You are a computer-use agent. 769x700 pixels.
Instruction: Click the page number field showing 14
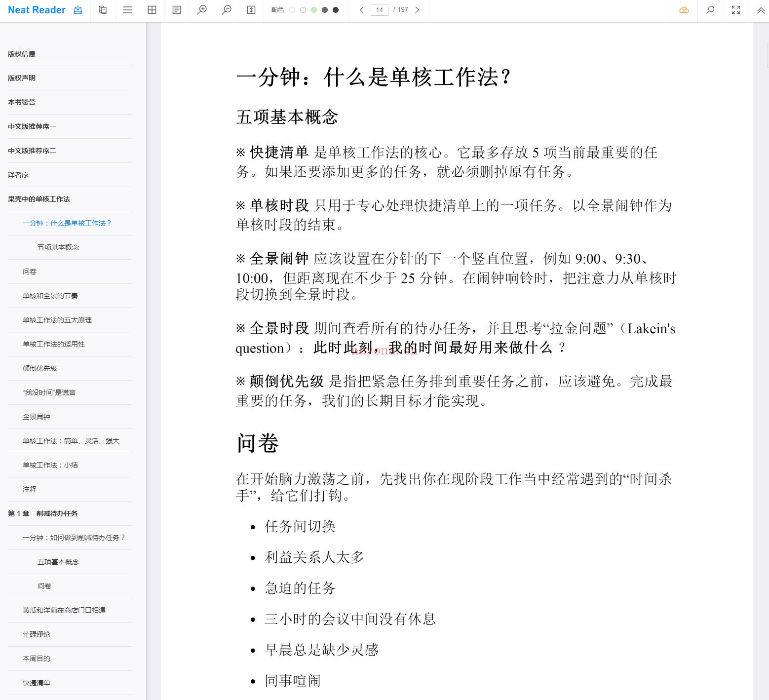pos(380,10)
